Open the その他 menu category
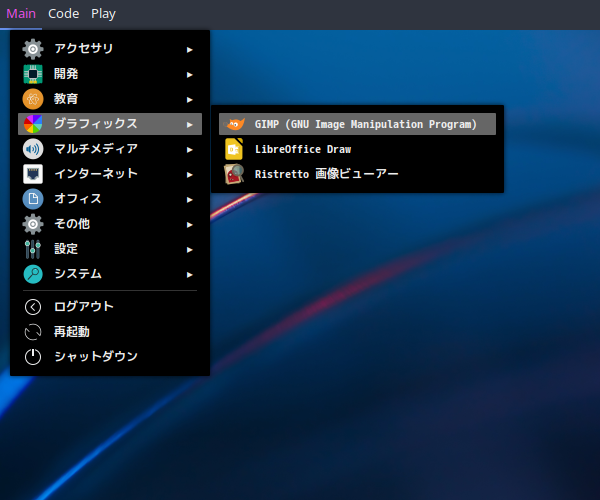 (110, 224)
